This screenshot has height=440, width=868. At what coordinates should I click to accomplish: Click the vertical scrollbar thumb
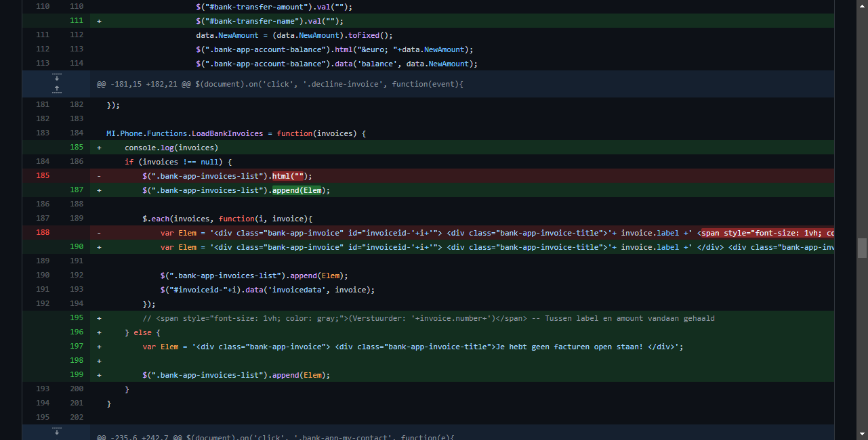click(862, 248)
